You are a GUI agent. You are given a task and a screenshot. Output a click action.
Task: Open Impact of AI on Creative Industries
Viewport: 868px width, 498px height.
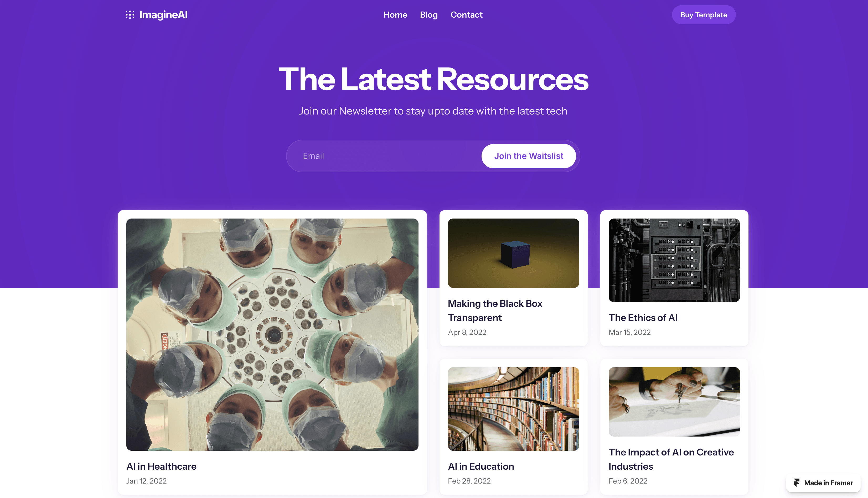tap(671, 459)
